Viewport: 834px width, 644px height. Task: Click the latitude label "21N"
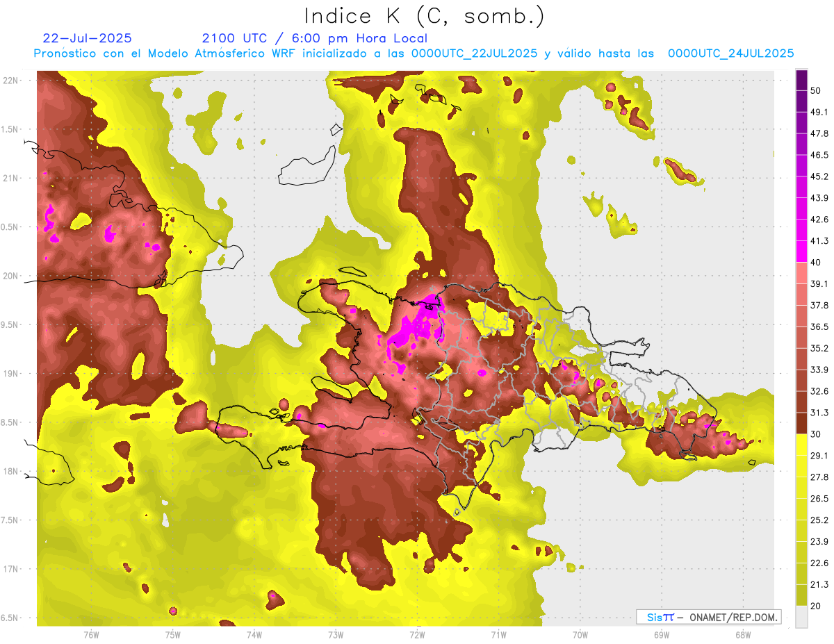point(11,179)
